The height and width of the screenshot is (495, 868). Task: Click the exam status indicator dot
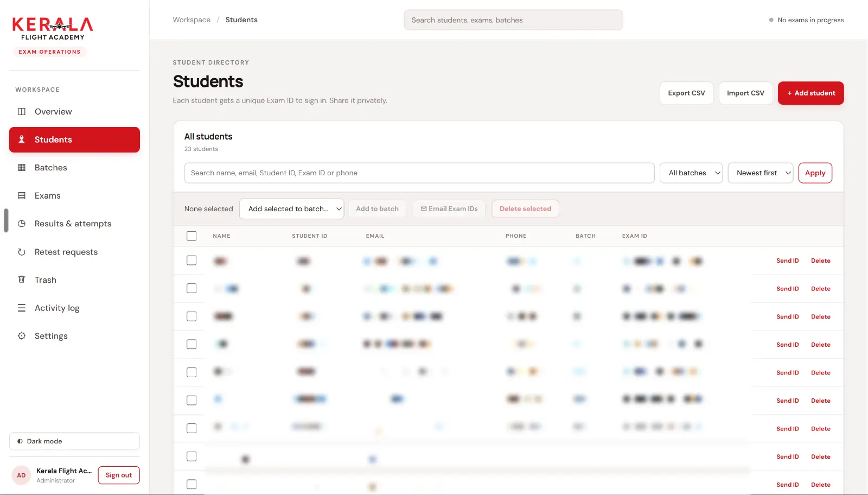click(771, 20)
